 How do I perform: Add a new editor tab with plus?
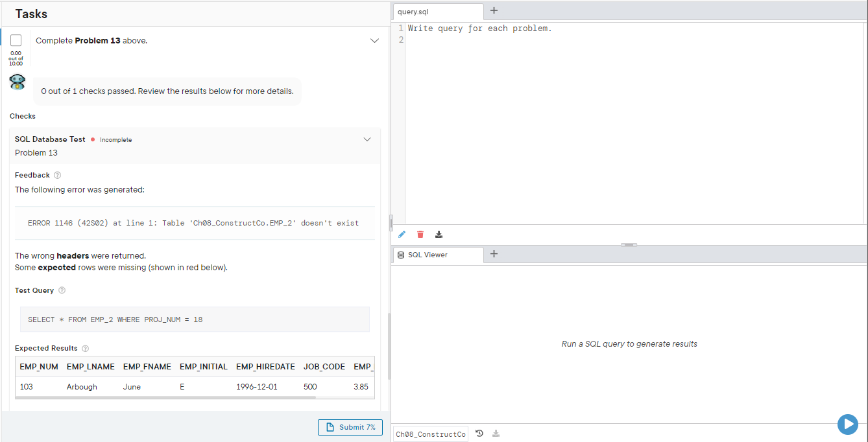tap(494, 11)
